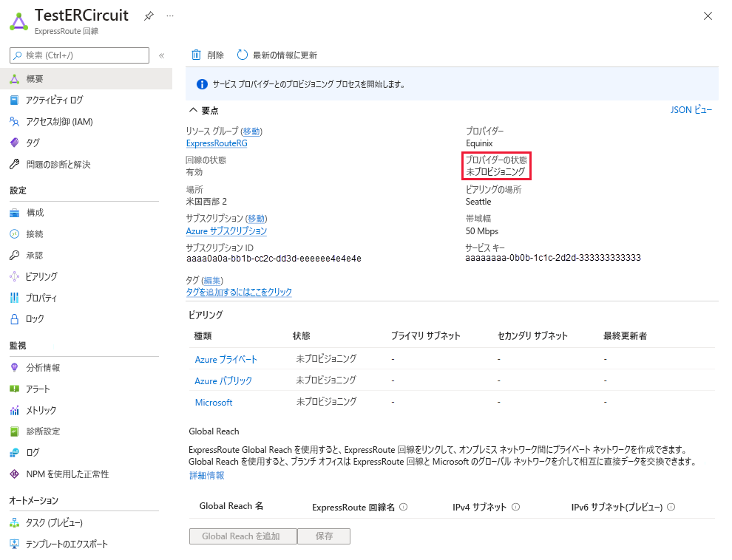Focus the 検索 (Ctrl+/) search box

click(79, 55)
